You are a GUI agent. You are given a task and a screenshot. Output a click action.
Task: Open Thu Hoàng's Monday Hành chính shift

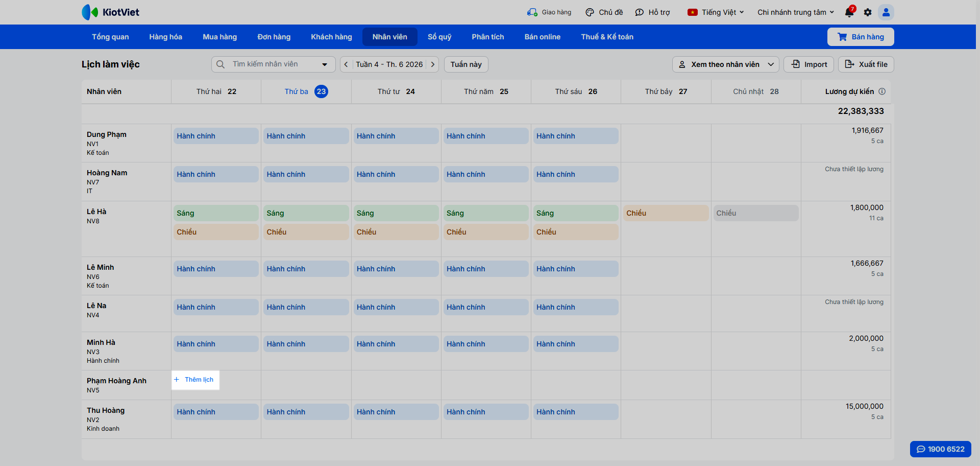coord(216,412)
